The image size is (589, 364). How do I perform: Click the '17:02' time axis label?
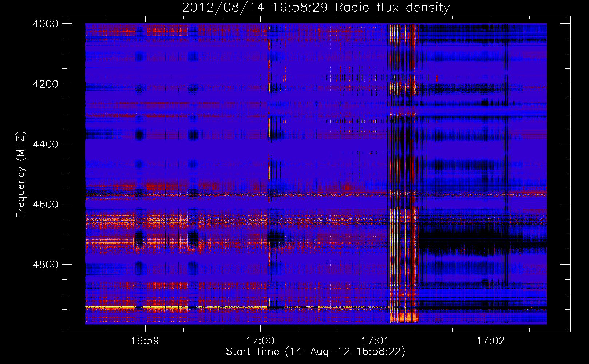tap(491, 341)
